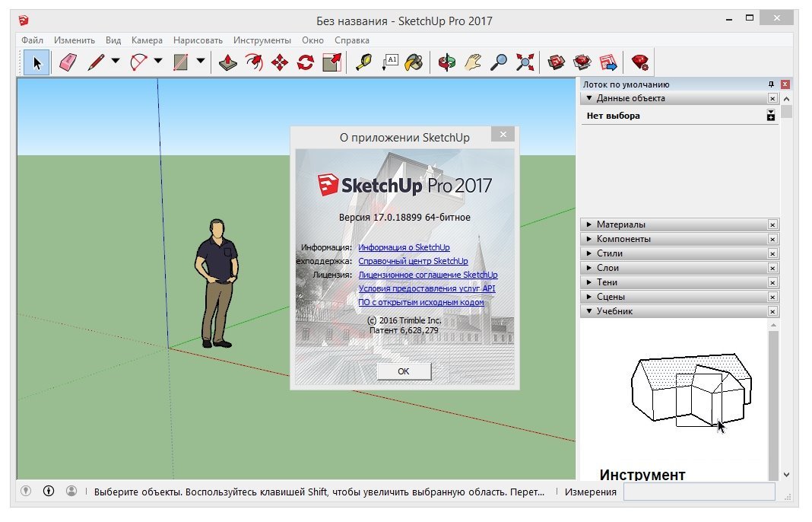
Task: Select the arrow Select tool
Action: click(36, 62)
